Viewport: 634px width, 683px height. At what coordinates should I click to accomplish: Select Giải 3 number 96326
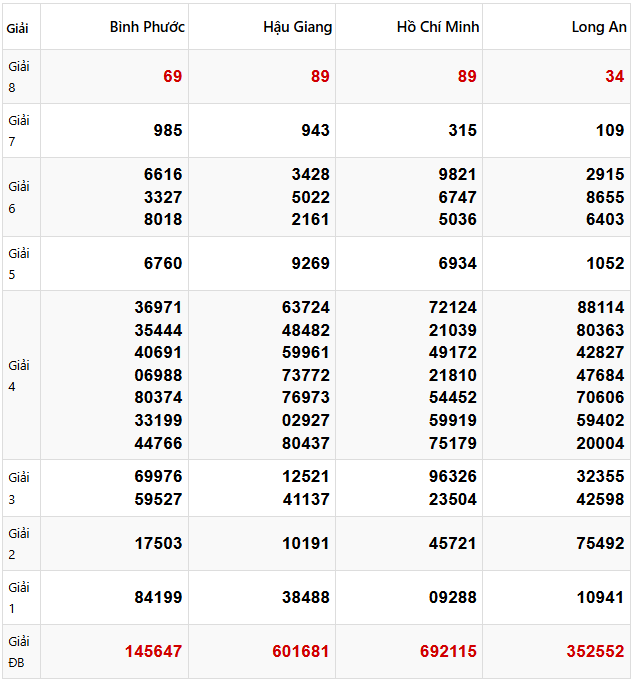tap(452, 477)
